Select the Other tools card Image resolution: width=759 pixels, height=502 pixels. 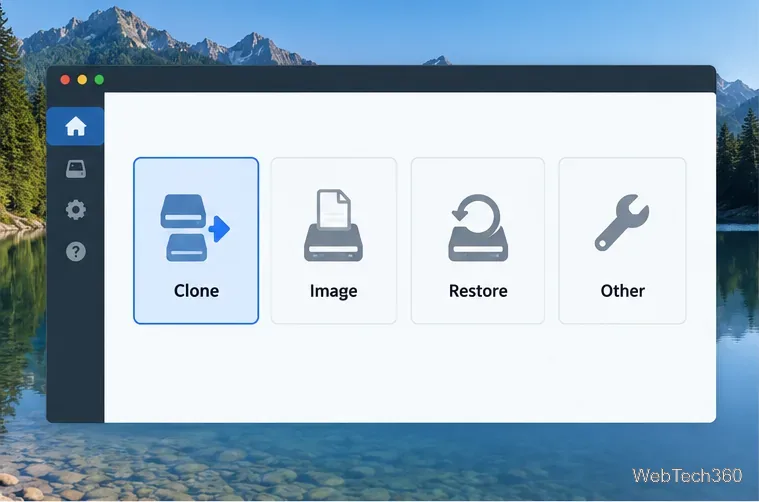point(622,241)
